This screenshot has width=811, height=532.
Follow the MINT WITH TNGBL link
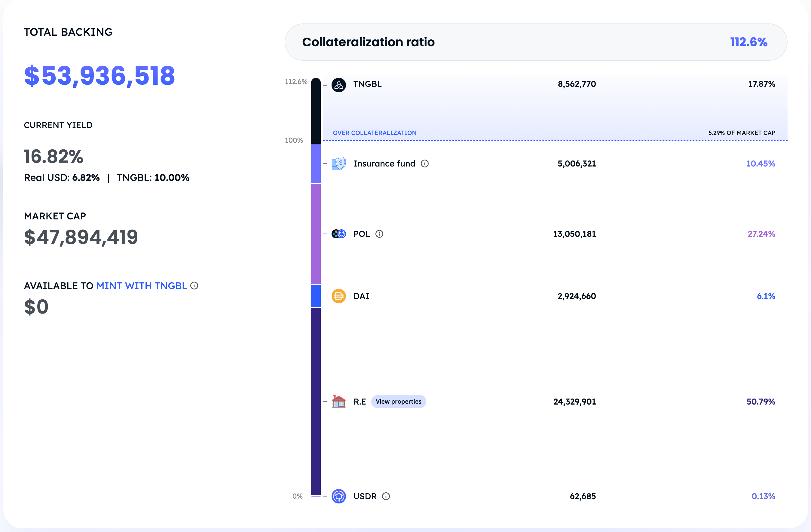coord(141,286)
